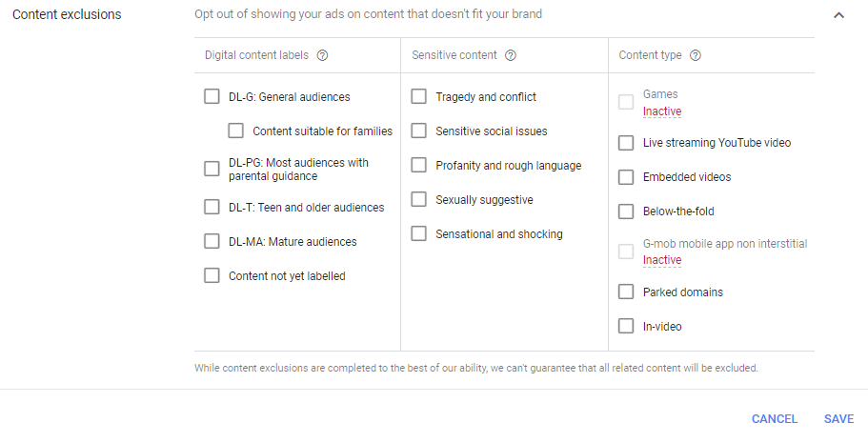Check Sensational and shocking box
The image size is (868, 443).
[418, 233]
